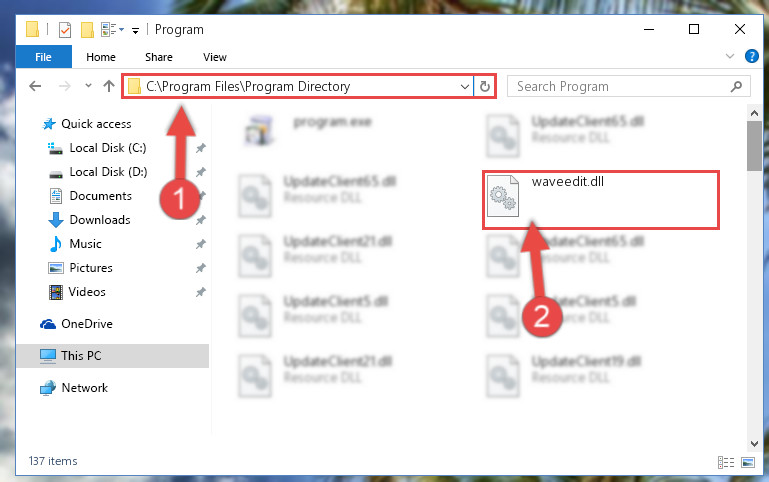The image size is (769, 482).
Task: Click the vertical scrollbar down arrow
Action: coord(754,444)
